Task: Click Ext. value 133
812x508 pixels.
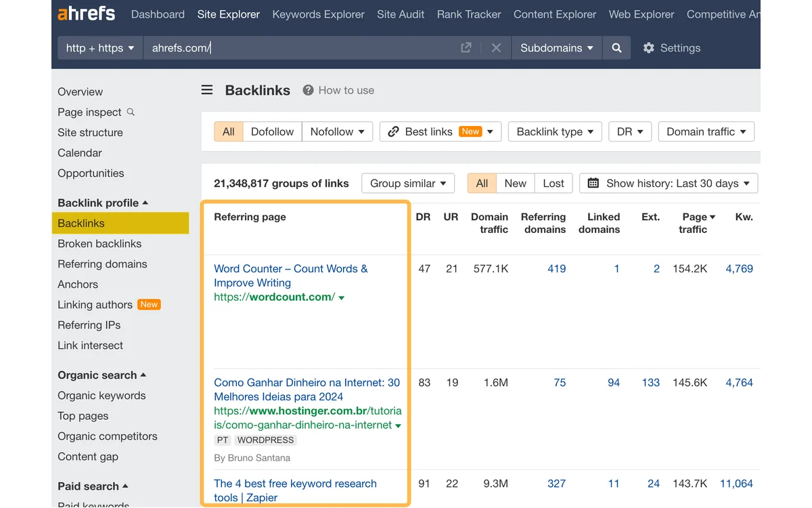Action: pyautogui.click(x=651, y=382)
